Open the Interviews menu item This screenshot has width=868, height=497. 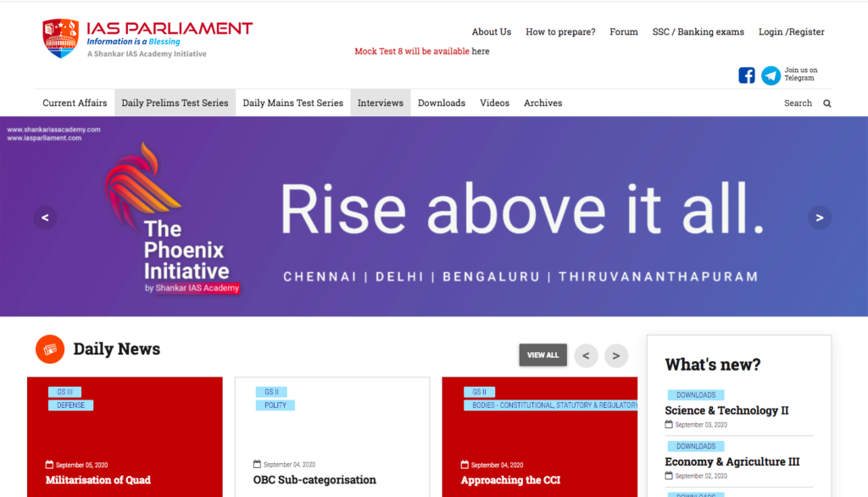tap(380, 103)
